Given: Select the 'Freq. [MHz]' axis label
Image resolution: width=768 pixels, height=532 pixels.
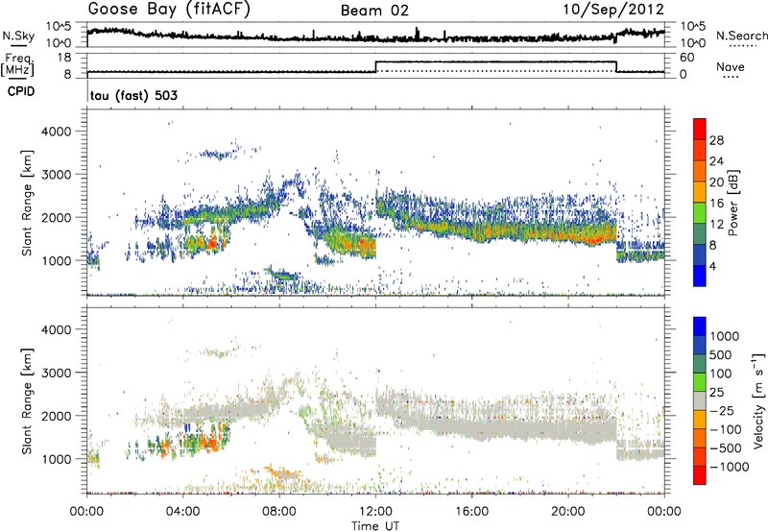Looking at the screenshot, I should coord(17,64).
